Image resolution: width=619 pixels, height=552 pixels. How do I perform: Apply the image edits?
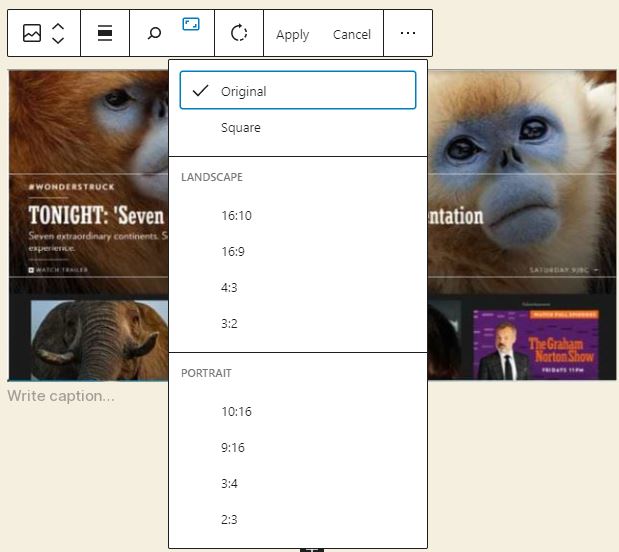(x=293, y=34)
